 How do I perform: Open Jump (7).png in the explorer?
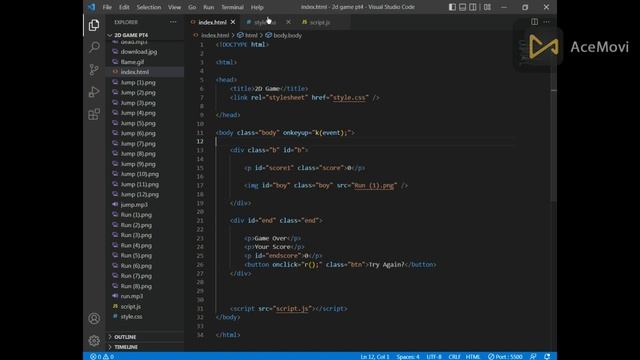pyautogui.click(x=138, y=144)
